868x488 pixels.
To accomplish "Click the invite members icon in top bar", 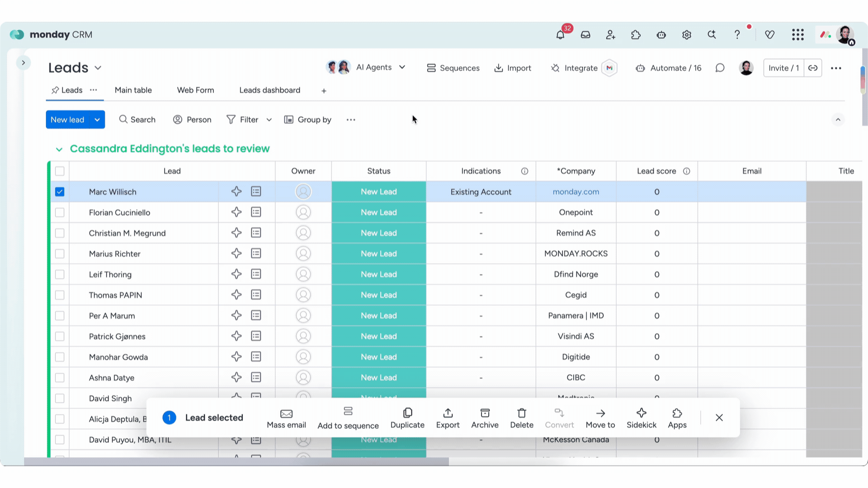I will click(x=611, y=35).
